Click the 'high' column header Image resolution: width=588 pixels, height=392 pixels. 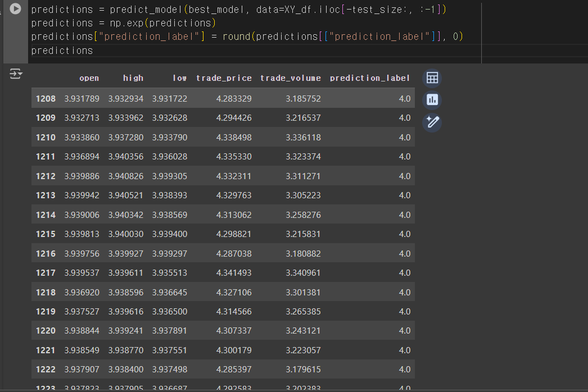click(x=133, y=78)
